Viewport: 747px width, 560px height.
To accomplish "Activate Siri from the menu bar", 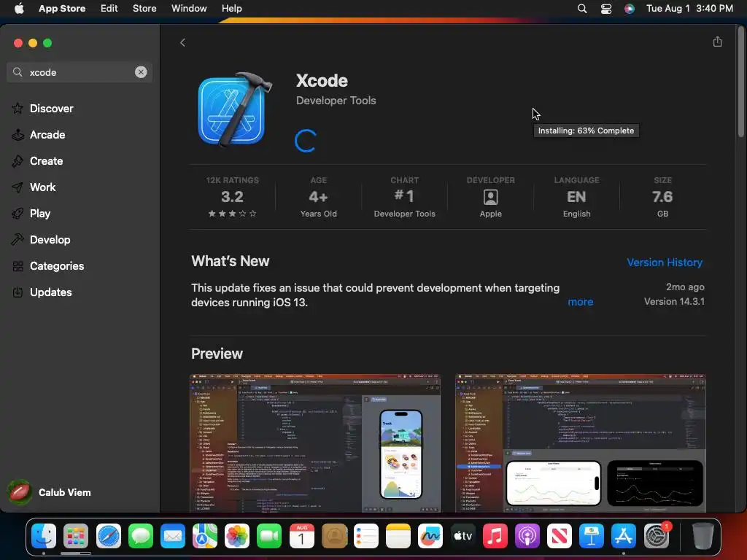I will [630, 8].
